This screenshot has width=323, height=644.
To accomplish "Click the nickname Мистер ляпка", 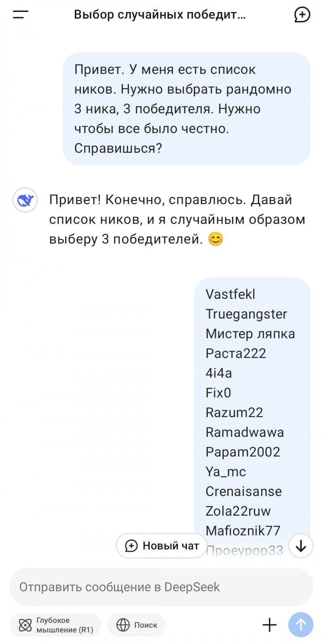I will [x=250, y=334].
